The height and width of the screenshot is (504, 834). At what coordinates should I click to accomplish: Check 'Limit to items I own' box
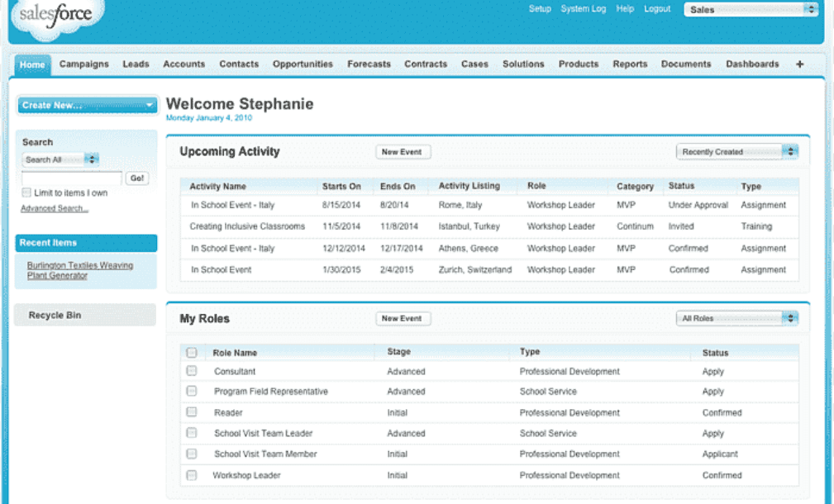pos(26,193)
